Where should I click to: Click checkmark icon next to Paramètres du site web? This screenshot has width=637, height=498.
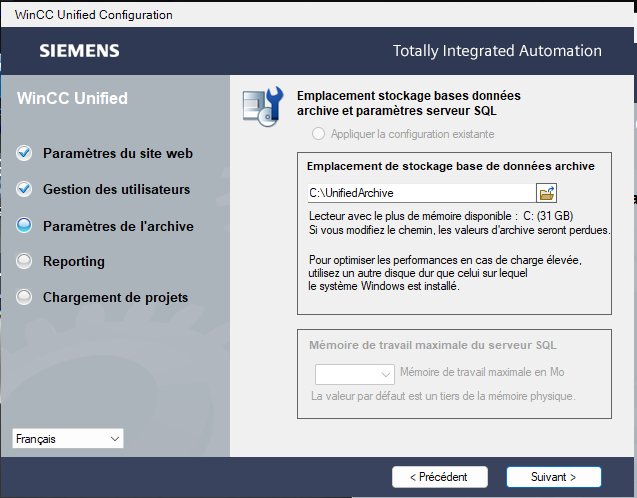pyautogui.click(x=24, y=153)
